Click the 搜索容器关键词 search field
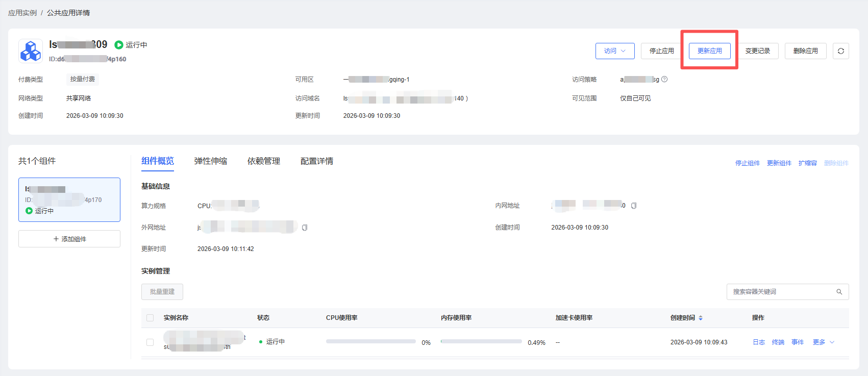868x376 pixels. click(x=780, y=292)
